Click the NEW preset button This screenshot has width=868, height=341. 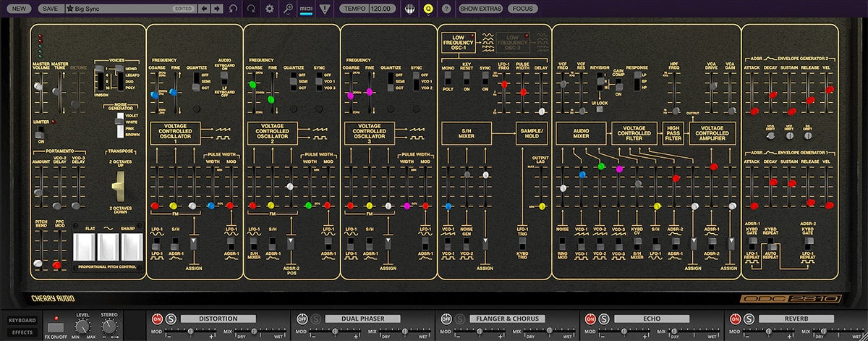20,9
